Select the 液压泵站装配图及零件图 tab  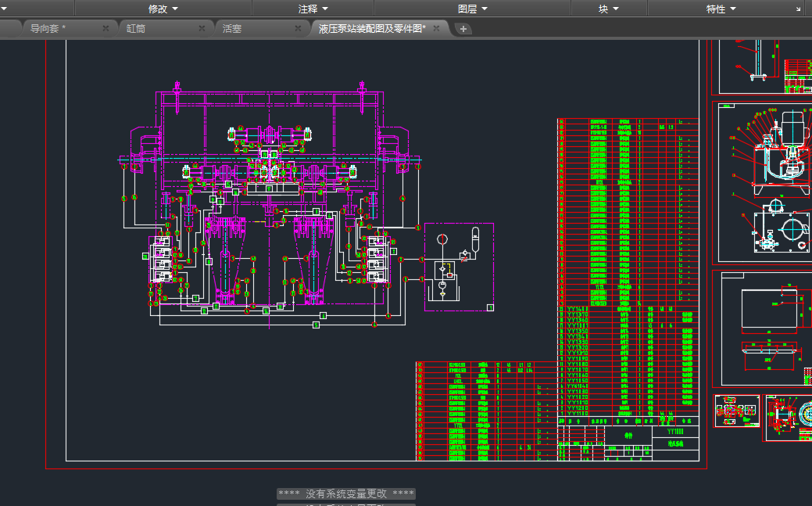(371, 28)
